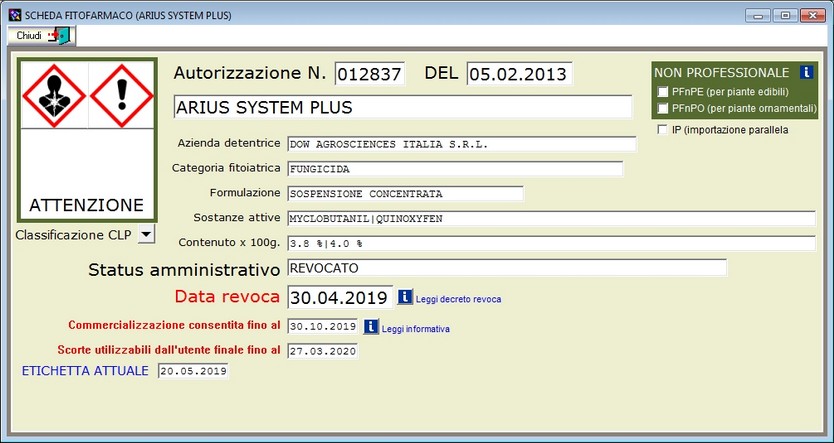834x443 pixels.
Task: Click the ETICHETTA ATTUALE date field 20.05.2019
Action: tap(193, 371)
